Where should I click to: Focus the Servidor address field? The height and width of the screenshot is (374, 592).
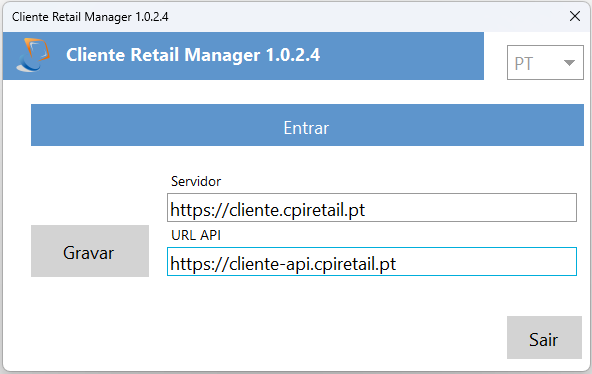372,208
